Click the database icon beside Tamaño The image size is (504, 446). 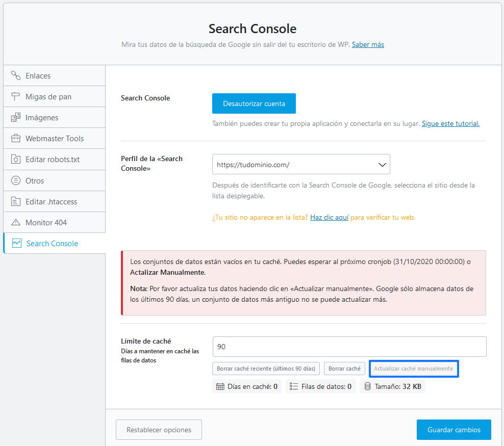tap(367, 386)
